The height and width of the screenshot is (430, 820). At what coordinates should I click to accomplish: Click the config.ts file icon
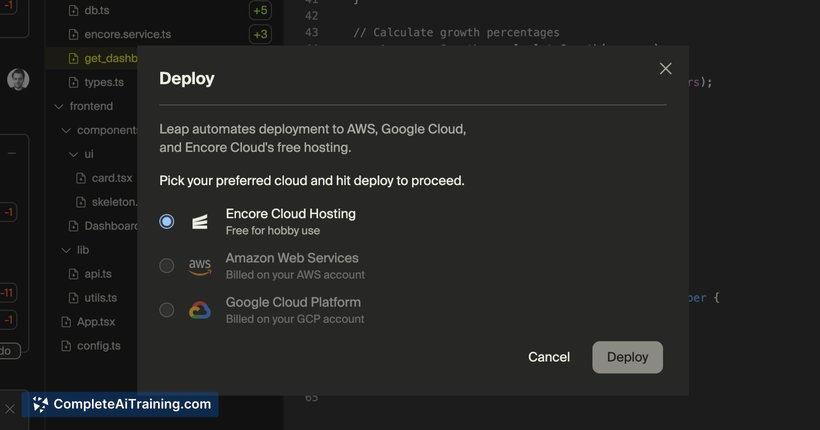[66, 346]
